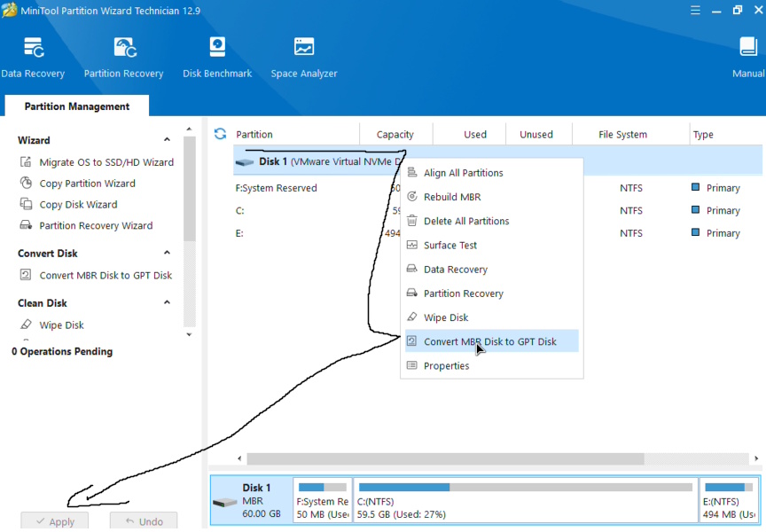Click sidebar Convert MBR Disk to GPT icon
The width and height of the screenshot is (766, 532).
[x=26, y=275]
